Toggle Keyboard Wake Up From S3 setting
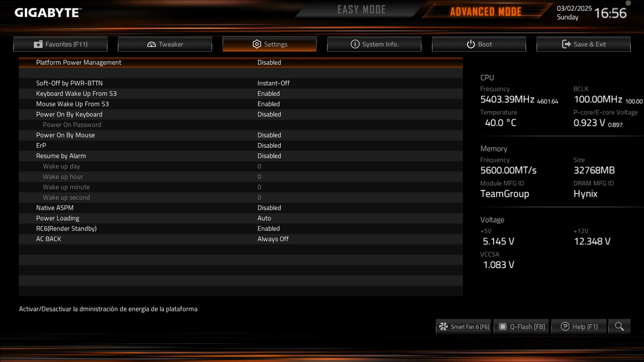Screen dimensions: 644x362 pos(240,94)
